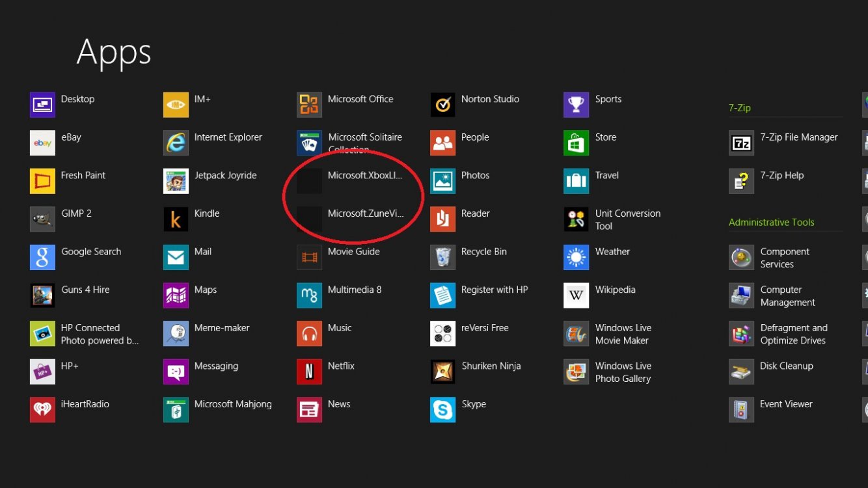Launch Norton Studio icon
This screenshot has width=868, height=488.
(442, 105)
